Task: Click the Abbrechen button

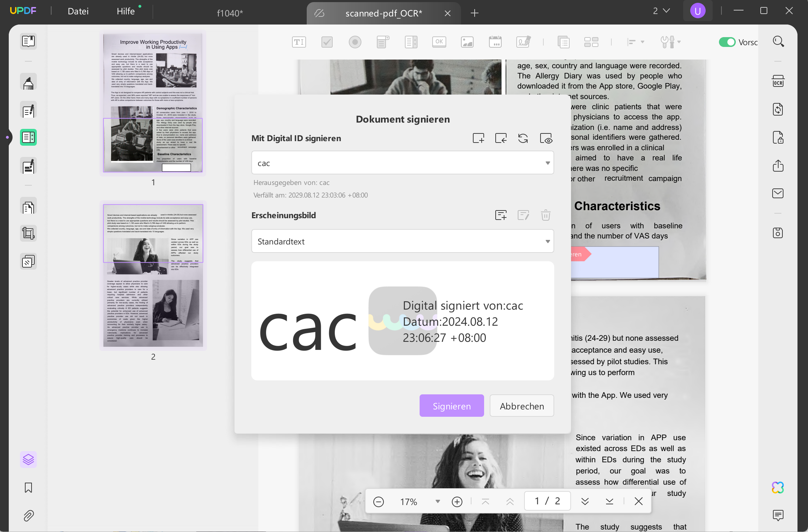Action: click(522, 406)
